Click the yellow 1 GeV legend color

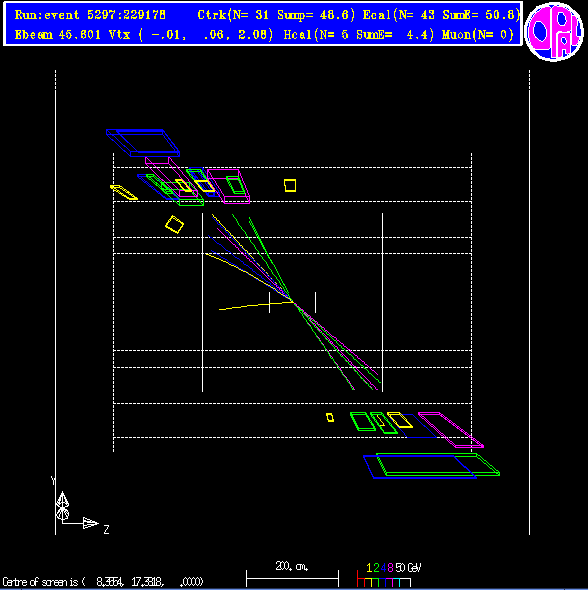[x=369, y=567]
